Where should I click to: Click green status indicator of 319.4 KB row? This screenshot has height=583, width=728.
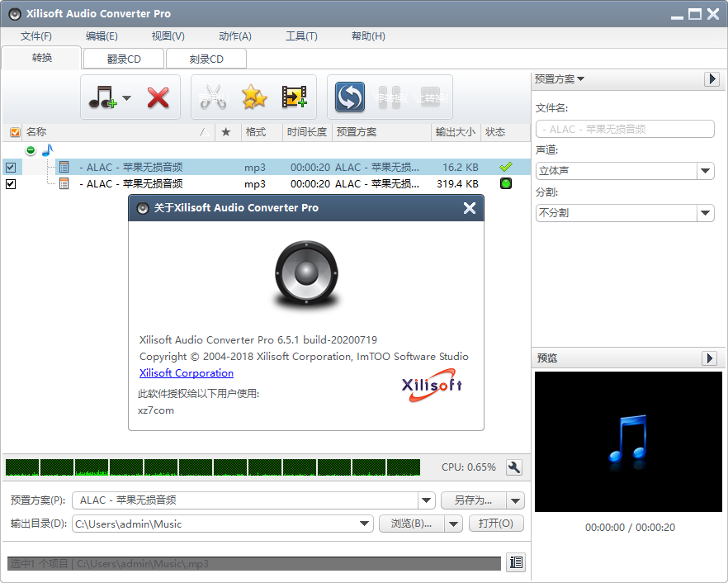tap(506, 183)
